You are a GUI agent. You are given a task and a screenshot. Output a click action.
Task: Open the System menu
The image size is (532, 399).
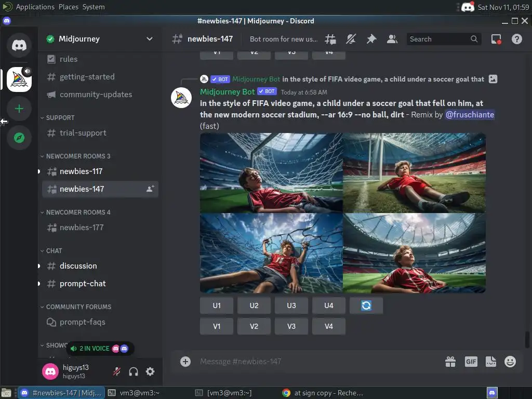pyautogui.click(x=94, y=7)
